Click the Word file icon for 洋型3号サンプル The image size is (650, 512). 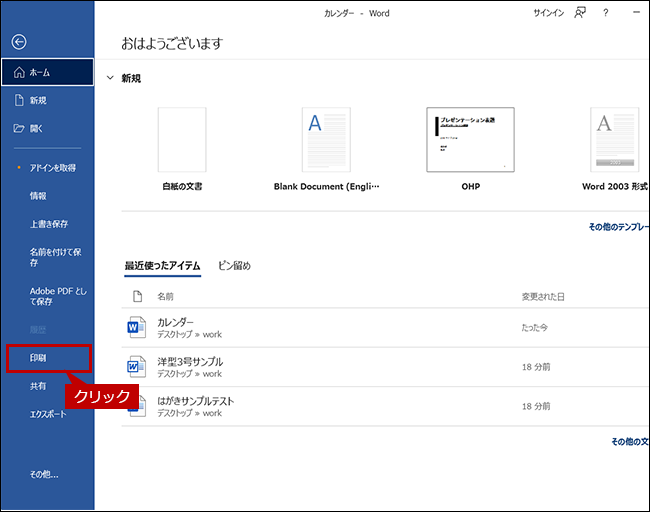click(137, 367)
